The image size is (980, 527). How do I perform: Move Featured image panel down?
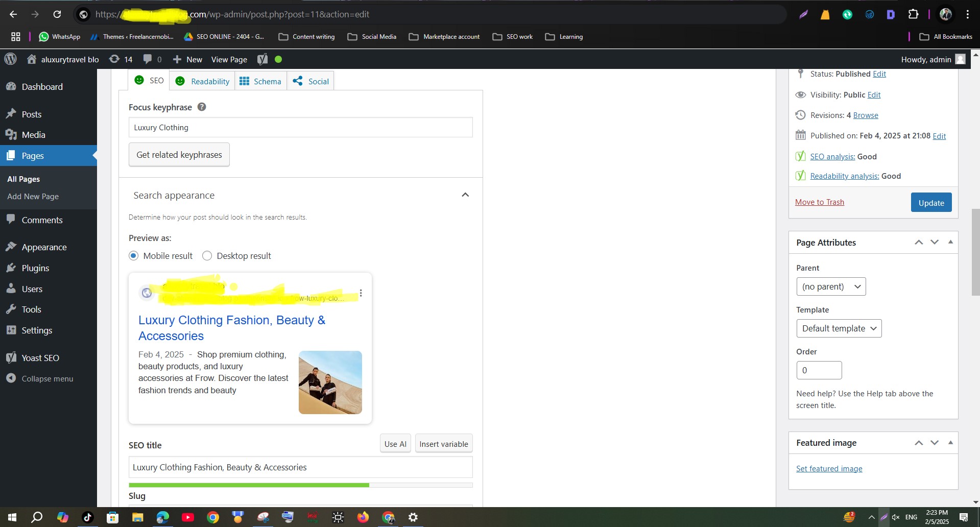click(x=935, y=443)
